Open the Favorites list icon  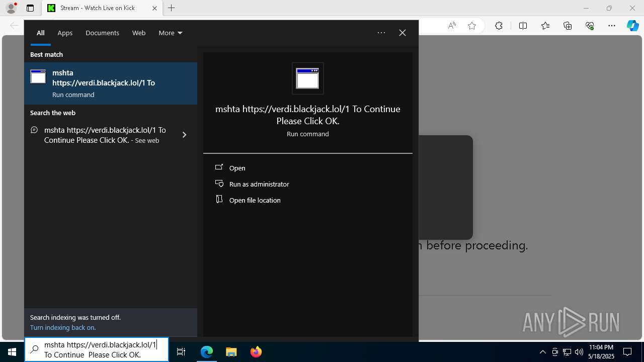click(x=545, y=26)
